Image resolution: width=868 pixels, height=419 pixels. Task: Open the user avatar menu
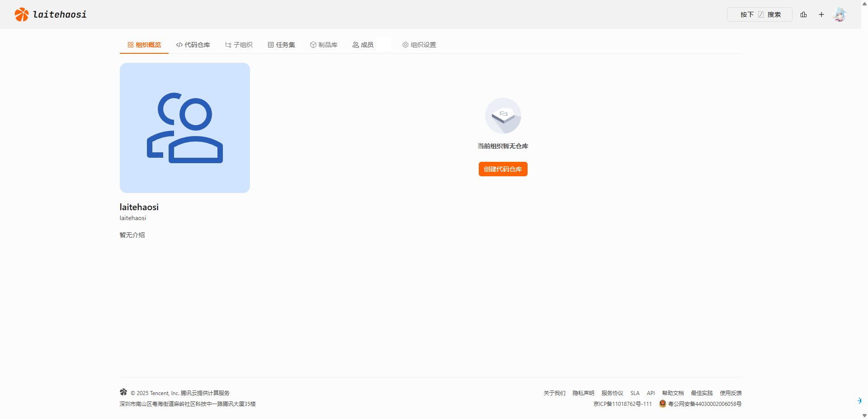[x=839, y=14]
